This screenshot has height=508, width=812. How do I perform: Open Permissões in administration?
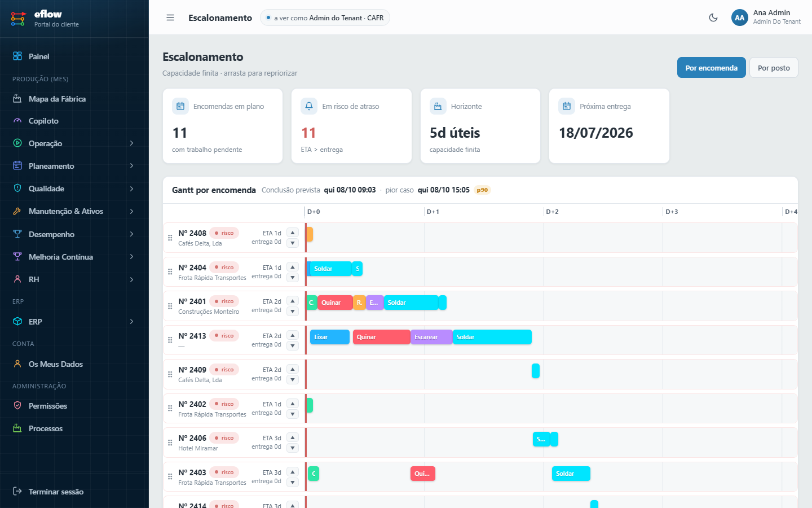tap(74, 406)
